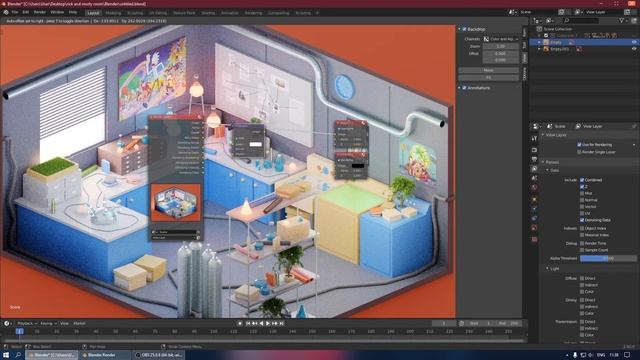Switch to the Modeling workspace tab
Screen dimensions: 640x360
point(113,13)
